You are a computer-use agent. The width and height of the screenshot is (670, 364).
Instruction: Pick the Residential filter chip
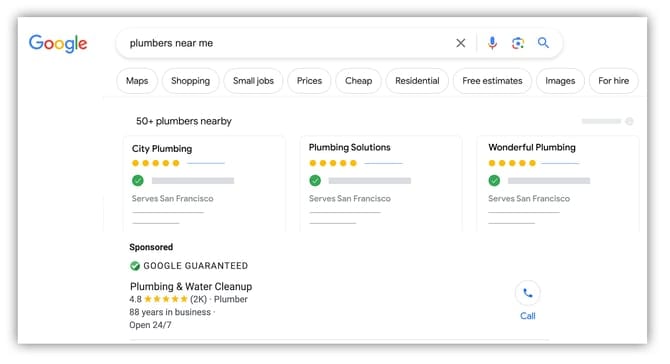tap(417, 81)
